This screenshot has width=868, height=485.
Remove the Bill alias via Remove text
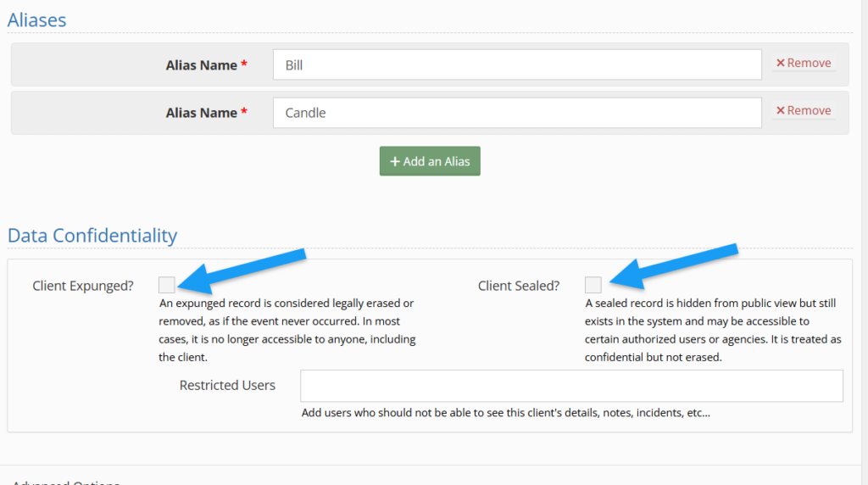(x=809, y=64)
